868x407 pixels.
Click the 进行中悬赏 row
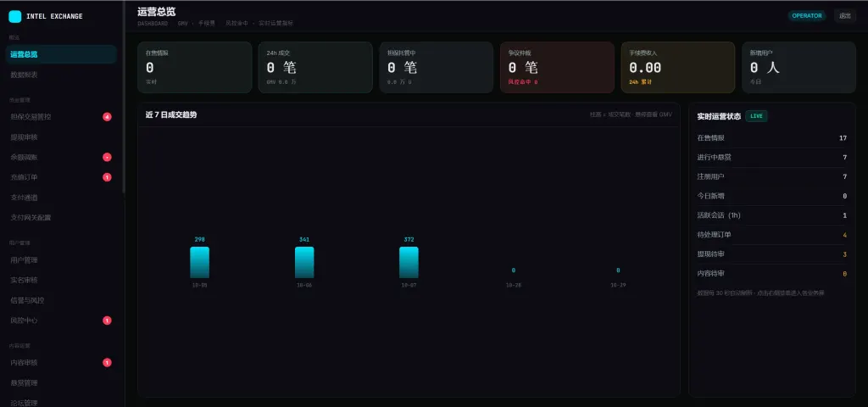[772, 157]
